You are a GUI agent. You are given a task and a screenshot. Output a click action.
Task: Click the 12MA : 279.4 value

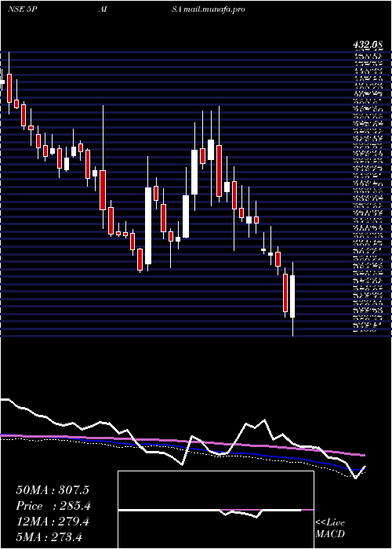point(53,522)
